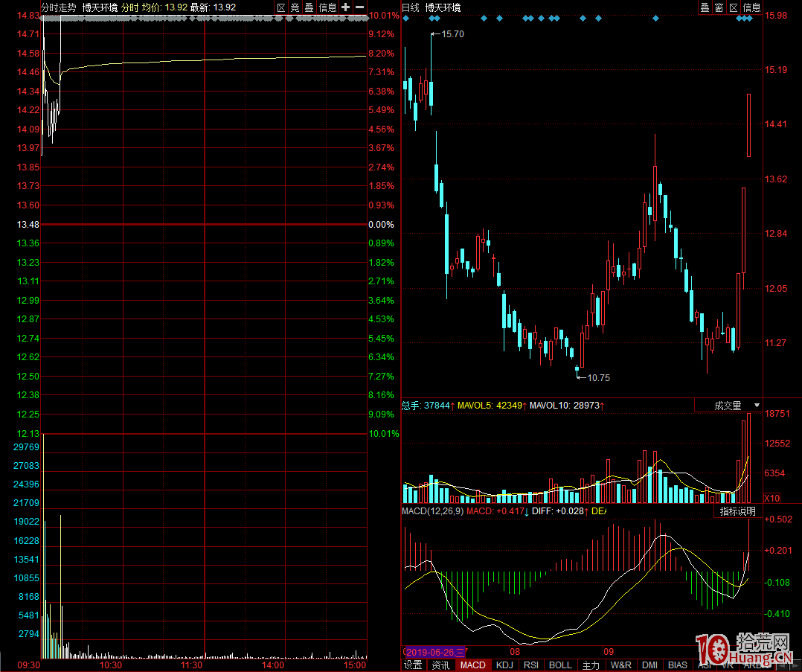Toggle 信息 info on the intraday panel
This screenshot has height=672, width=802.
[328, 7]
